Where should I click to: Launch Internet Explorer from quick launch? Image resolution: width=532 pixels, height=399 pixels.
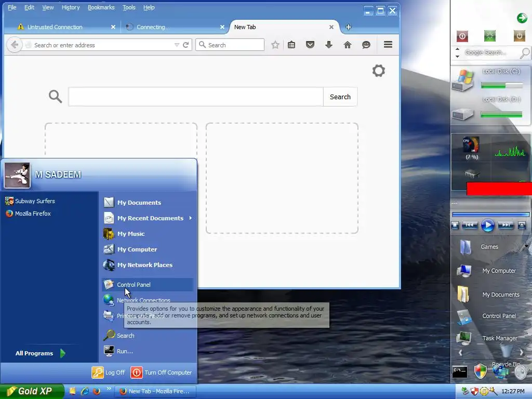coord(85,391)
